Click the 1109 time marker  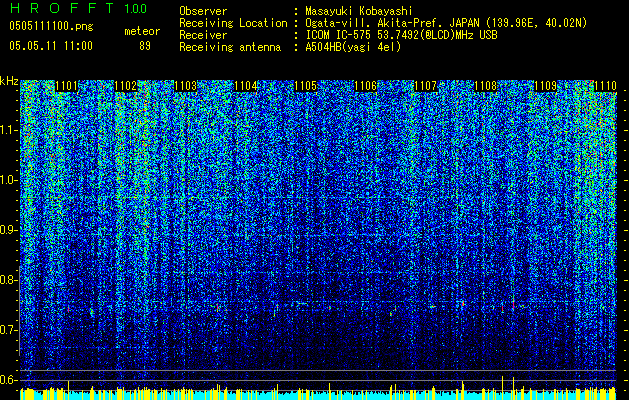[546, 86]
